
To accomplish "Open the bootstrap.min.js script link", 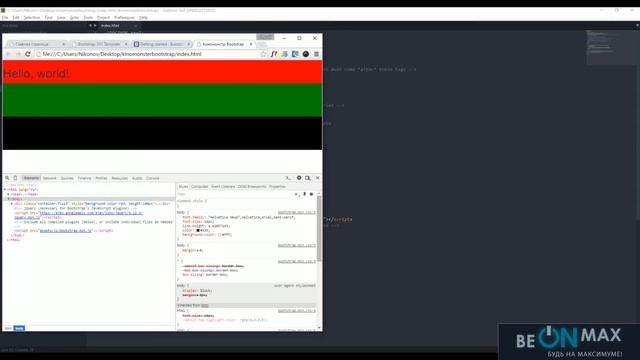I will [66, 231].
